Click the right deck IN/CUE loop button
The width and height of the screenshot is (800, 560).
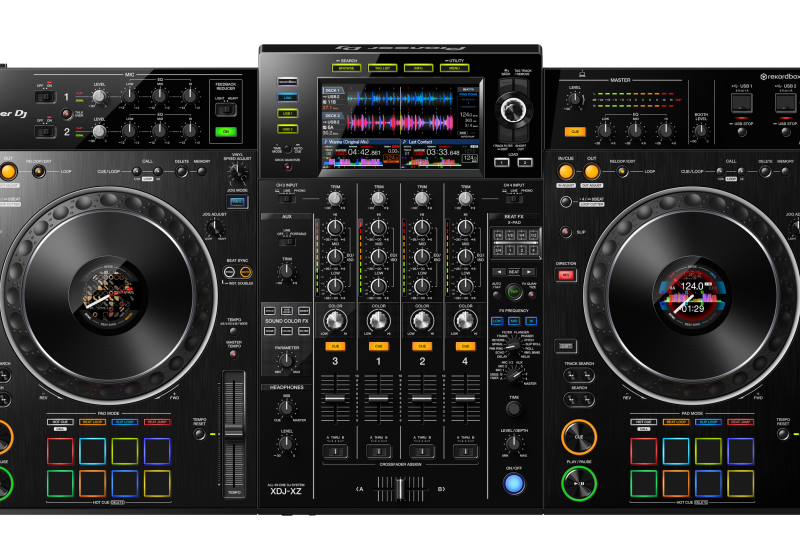pos(566,171)
